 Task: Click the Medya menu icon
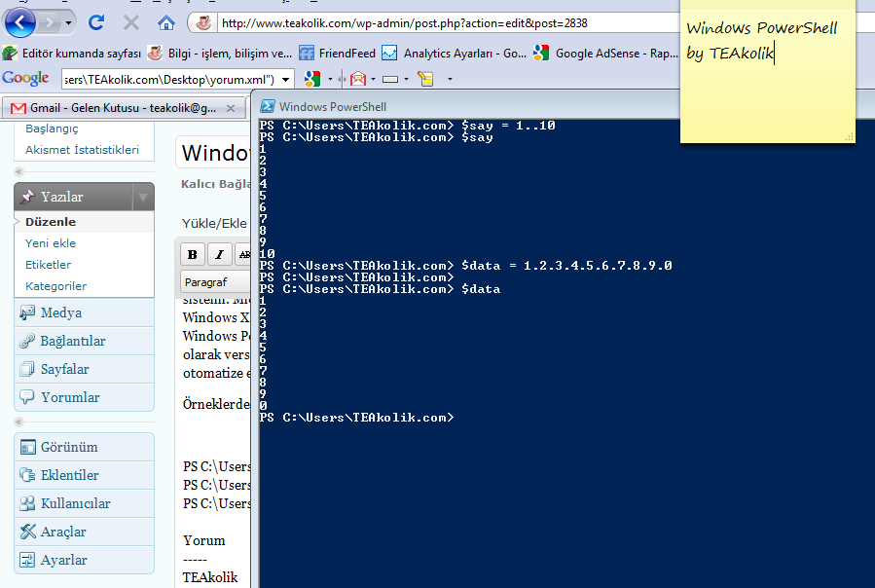tap(27, 312)
